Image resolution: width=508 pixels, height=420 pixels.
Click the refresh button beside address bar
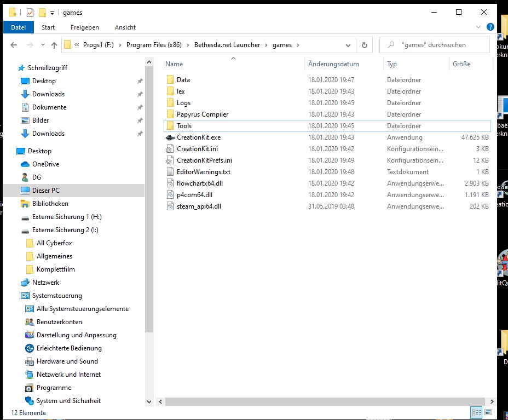point(364,45)
